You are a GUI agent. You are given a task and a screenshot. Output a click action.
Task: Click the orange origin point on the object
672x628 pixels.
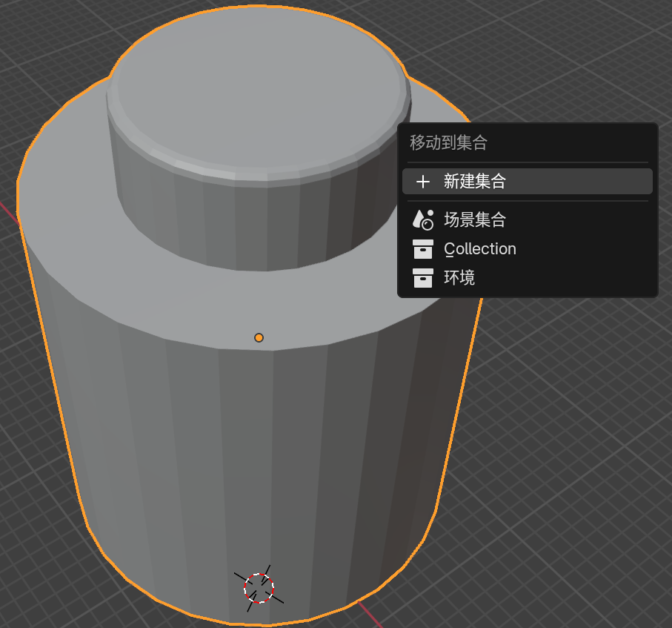[259, 337]
